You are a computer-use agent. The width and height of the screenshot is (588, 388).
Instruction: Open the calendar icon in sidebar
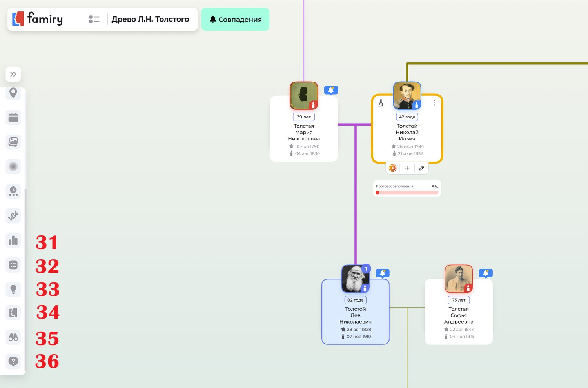(13, 117)
